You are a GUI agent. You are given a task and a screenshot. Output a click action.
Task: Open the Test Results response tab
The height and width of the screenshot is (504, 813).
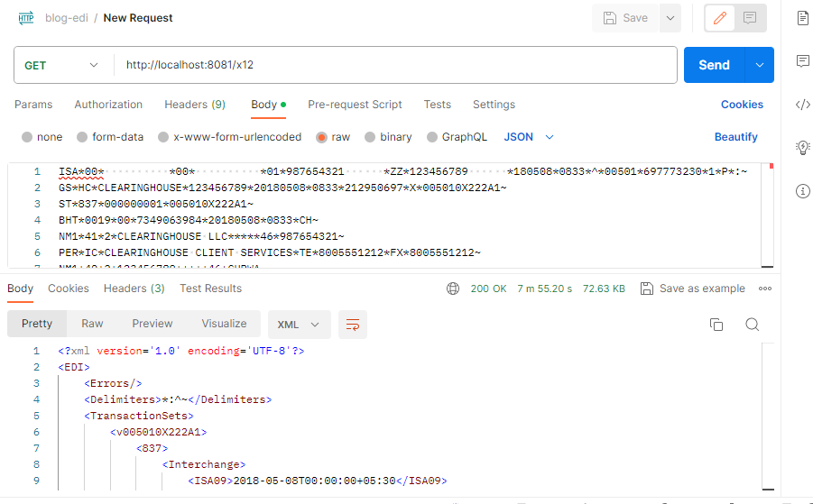click(210, 289)
